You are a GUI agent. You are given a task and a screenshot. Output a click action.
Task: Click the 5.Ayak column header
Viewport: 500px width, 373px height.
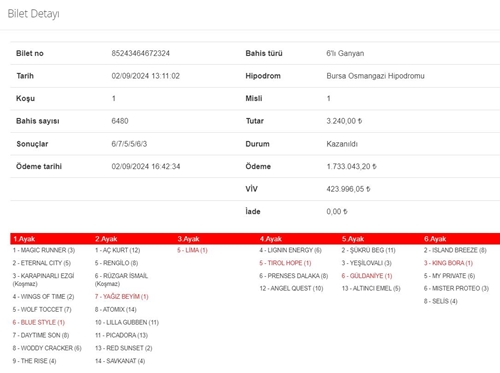pos(353,239)
